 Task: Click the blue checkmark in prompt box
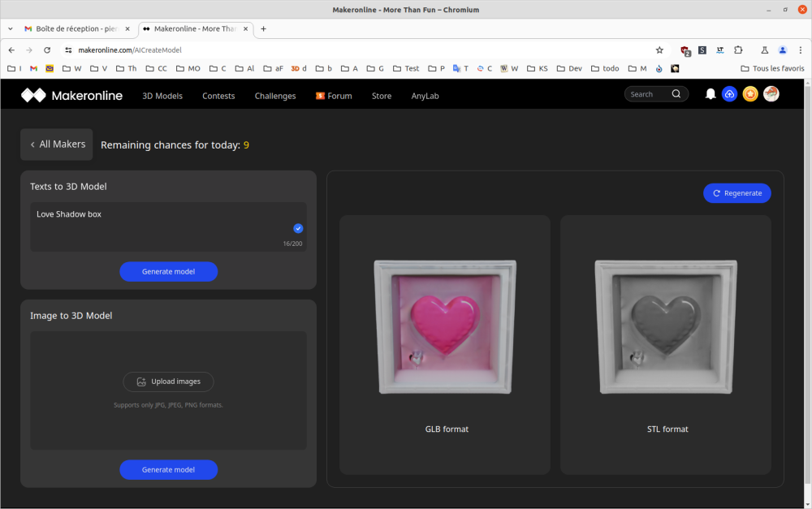tap(298, 228)
